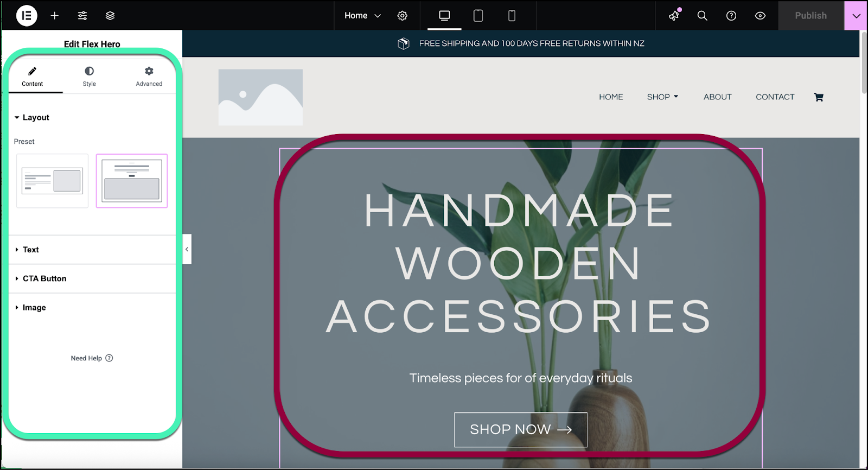Open the Elementor logo menu
Image resolution: width=868 pixels, height=470 pixels.
27,16
